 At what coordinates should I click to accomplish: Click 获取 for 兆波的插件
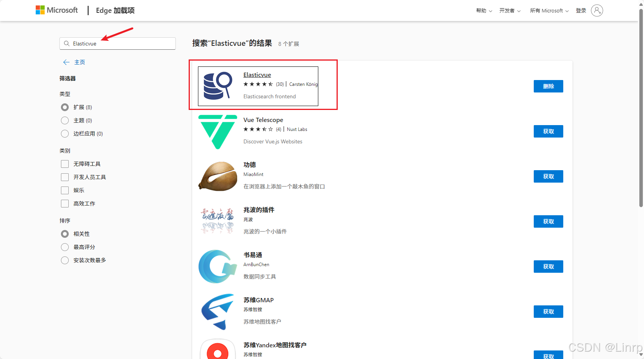coord(549,221)
